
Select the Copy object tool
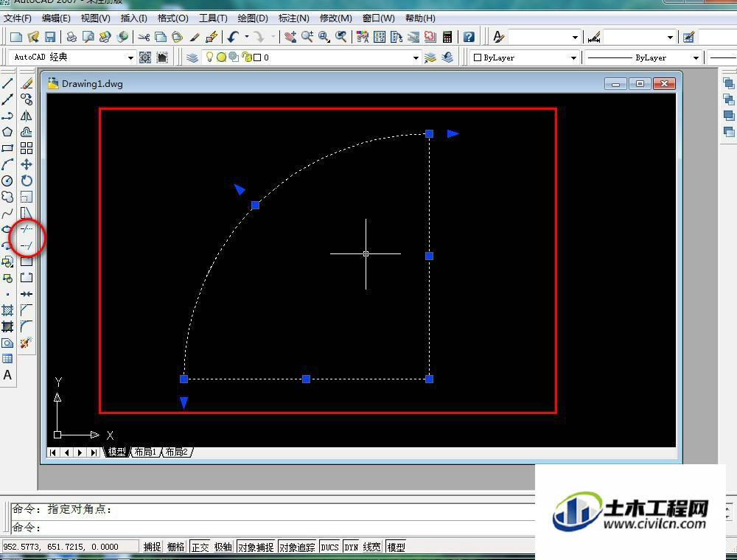click(x=27, y=99)
